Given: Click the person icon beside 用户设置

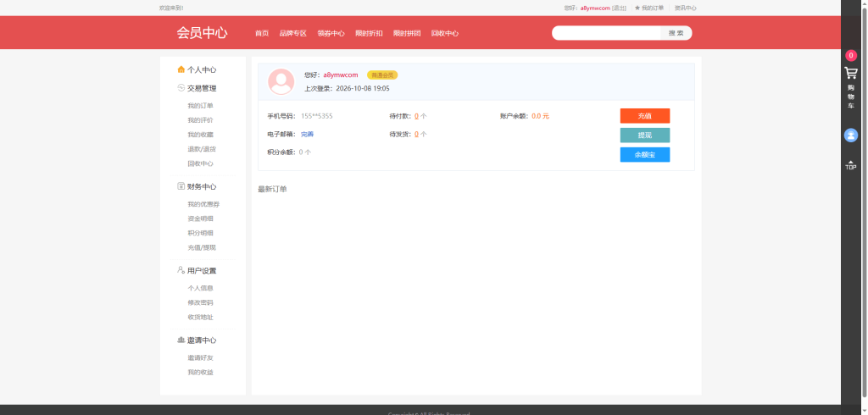Looking at the screenshot, I should 181,270.
